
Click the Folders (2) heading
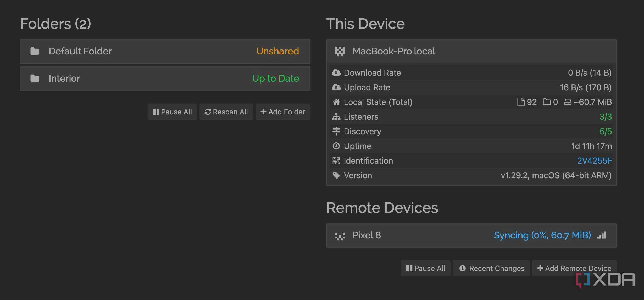[55, 24]
